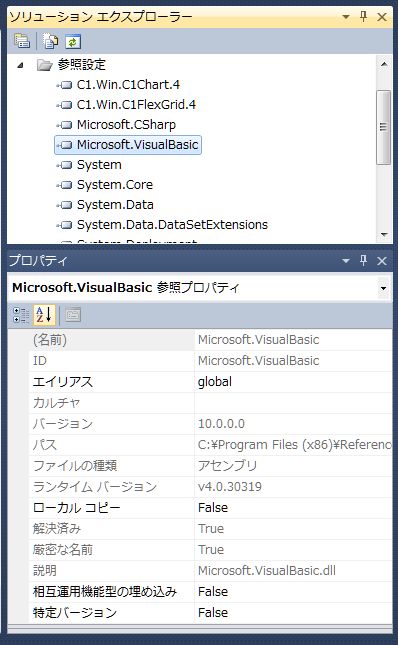Toggle auto-hide pin on Properties panel
Viewport: 398px width, 645px height.
pyautogui.click(x=363, y=261)
